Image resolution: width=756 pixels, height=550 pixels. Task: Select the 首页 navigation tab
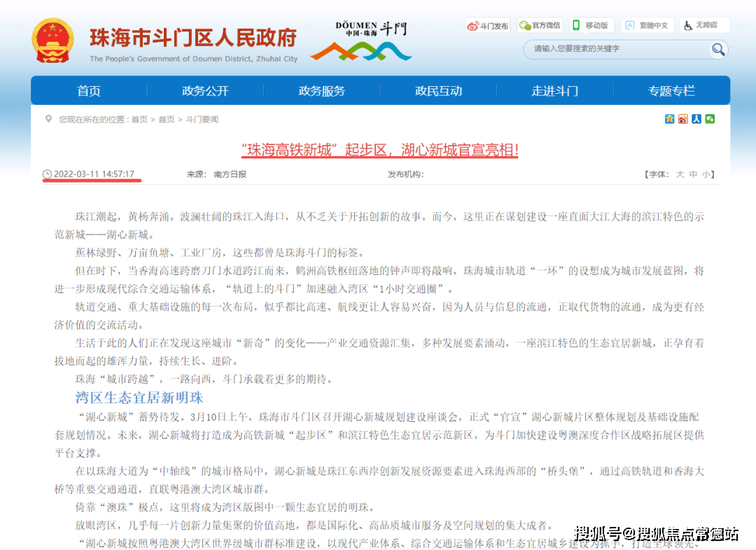coord(88,90)
